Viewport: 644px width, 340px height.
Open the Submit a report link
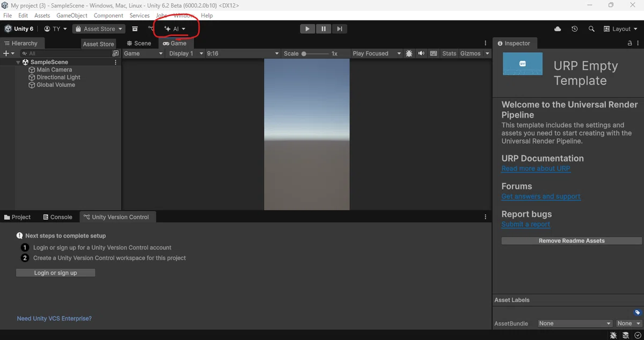[525, 225]
